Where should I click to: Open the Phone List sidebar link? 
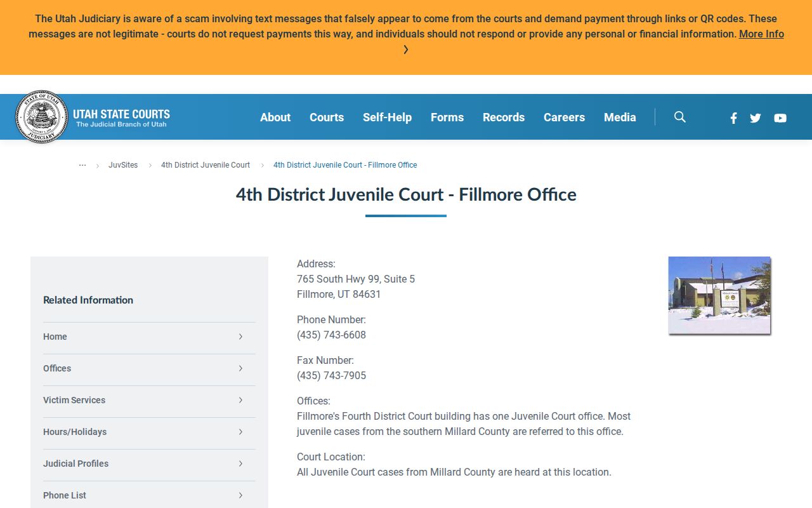click(65, 495)
